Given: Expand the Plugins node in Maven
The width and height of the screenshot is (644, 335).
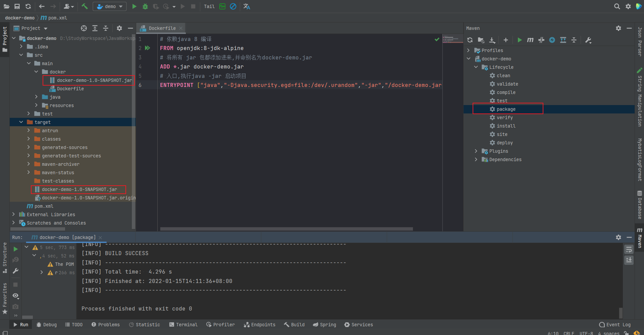Looking at the screenshot, I should coord(476,151).
